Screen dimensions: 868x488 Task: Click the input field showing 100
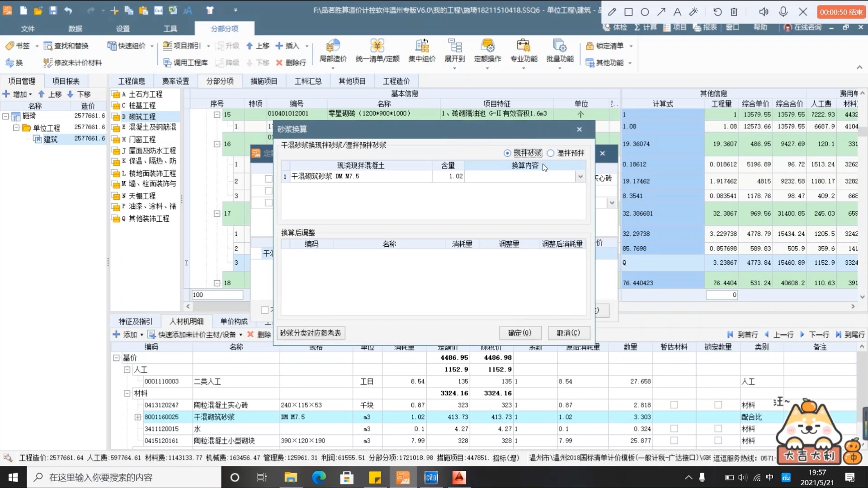[217, 295]
